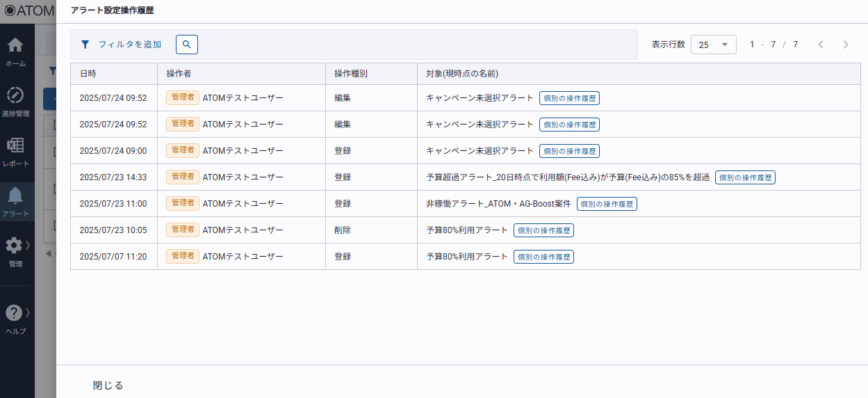
Task: Open the 表示行数 dropdown showing 25
Action: (x=713, y=45)
